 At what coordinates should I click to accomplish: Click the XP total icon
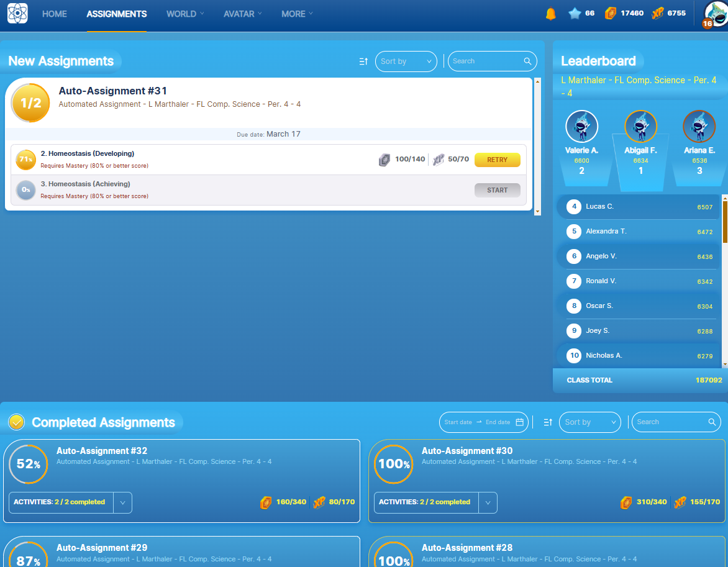[x=658, y=12]
